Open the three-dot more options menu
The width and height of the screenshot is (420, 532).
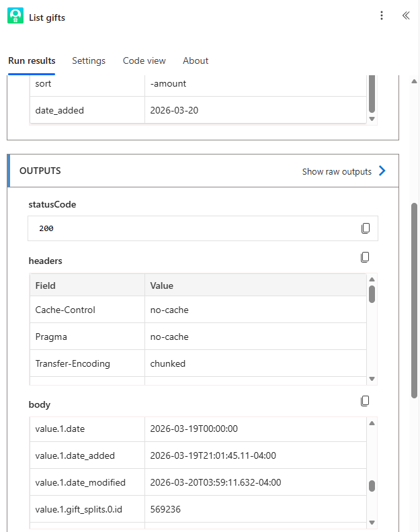click(382, 16)
